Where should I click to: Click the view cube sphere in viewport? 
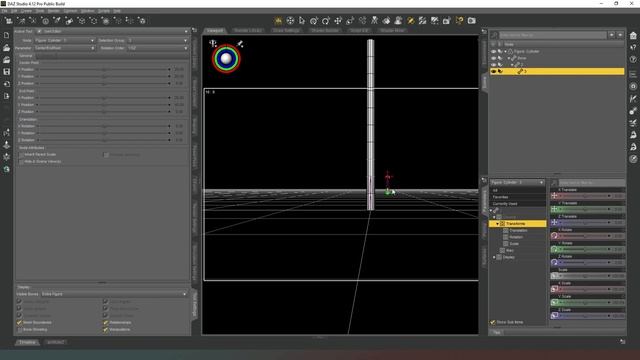(x=226, y=59)
